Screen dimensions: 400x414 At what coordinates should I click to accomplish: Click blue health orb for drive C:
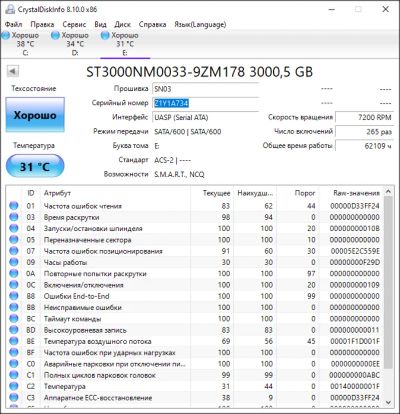[6, 35]
